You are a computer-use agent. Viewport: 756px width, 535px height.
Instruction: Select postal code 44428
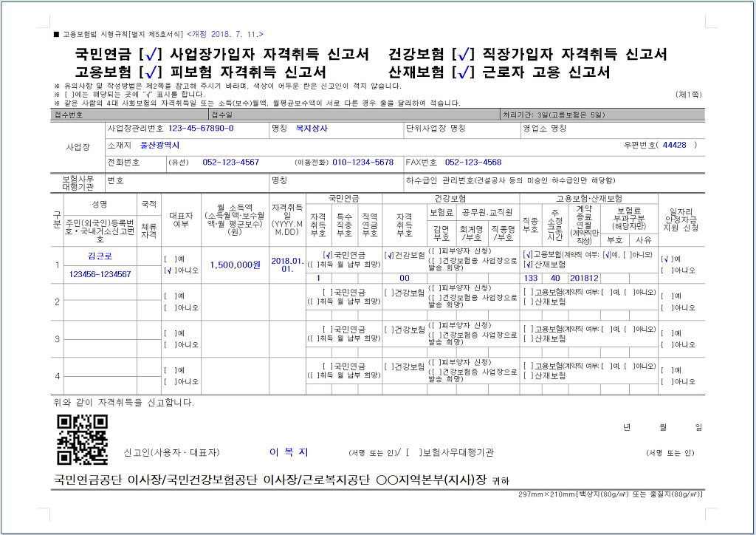pos(675,146)
